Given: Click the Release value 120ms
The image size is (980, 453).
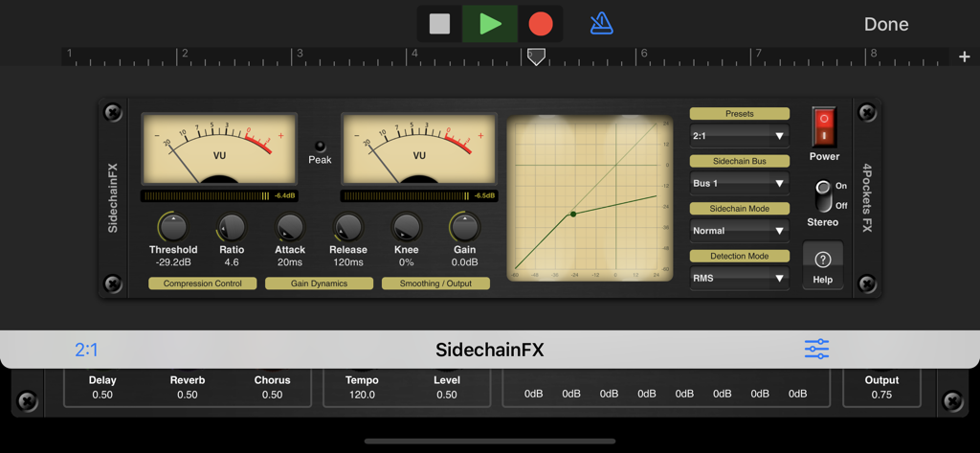Looking at the screenshot, I should 348,262.
